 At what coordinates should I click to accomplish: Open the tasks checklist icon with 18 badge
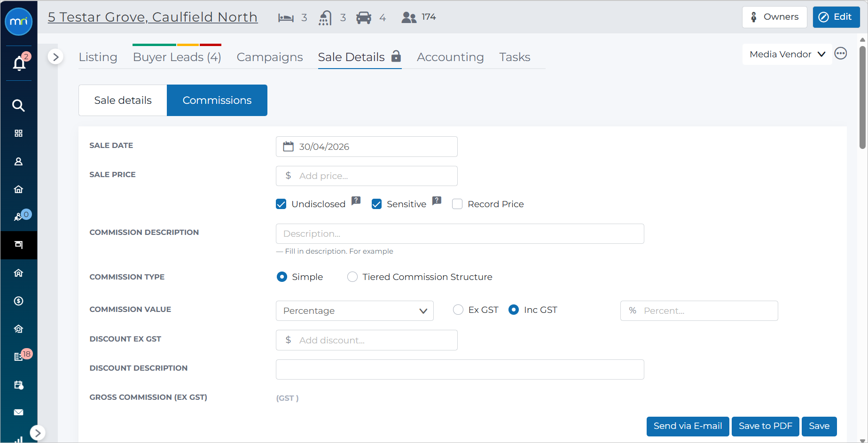[19, 356]
